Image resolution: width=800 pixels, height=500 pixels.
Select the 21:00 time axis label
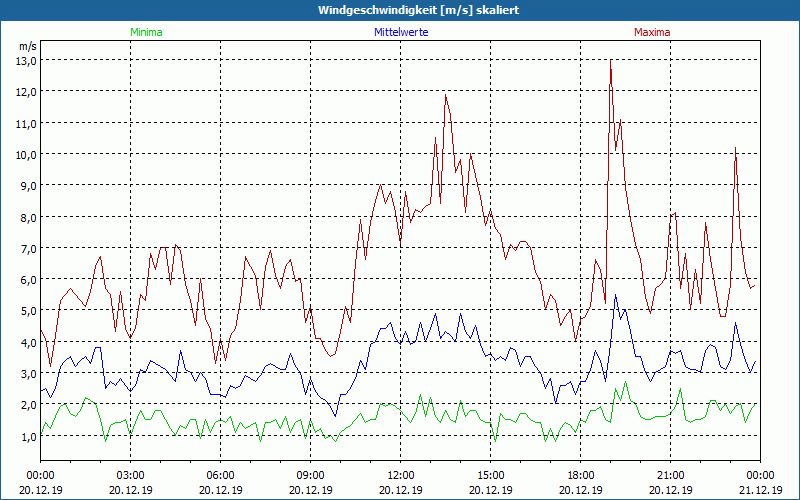pyautogui.click(x=671, y=474)
